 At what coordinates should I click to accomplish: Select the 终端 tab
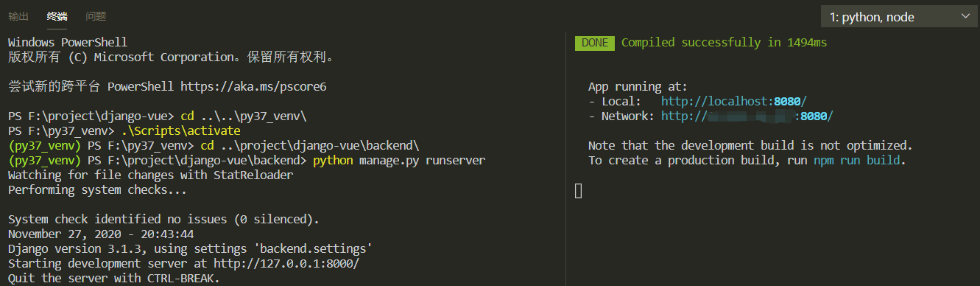[x=57, y=16]
